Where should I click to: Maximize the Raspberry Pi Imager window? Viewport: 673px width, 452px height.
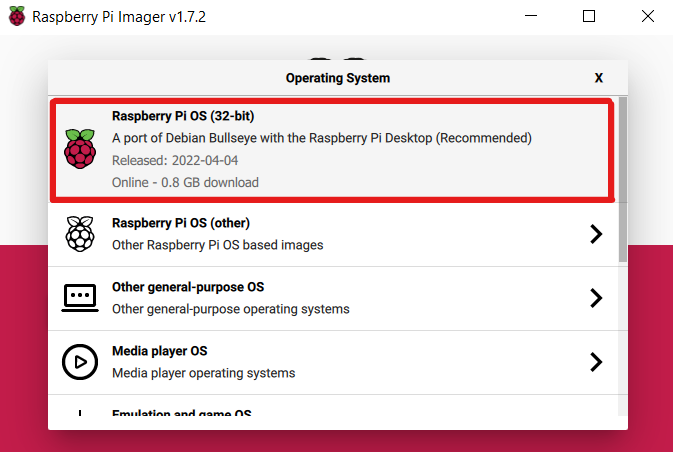point(589,16)
